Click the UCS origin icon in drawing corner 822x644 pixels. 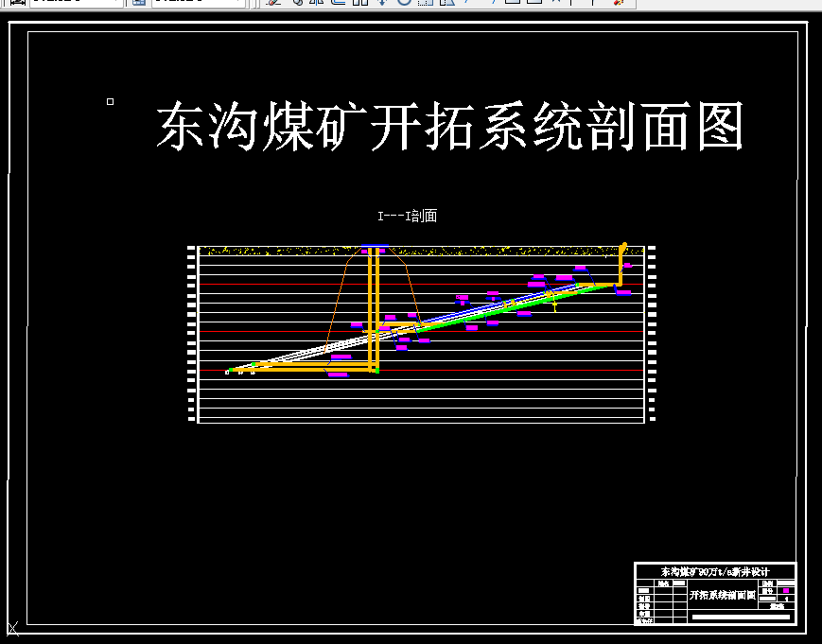click(x=12, y=628)
